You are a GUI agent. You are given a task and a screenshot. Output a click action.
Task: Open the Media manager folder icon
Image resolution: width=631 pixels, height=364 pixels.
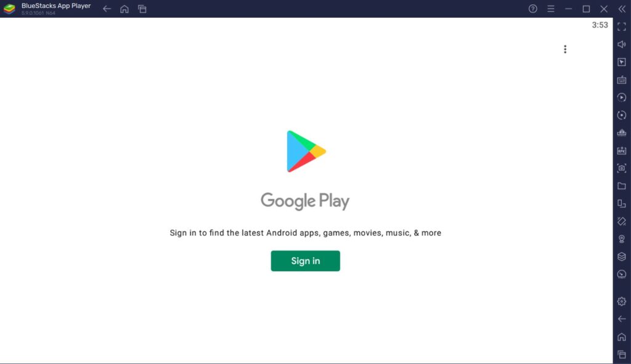[x=621, y=186]
